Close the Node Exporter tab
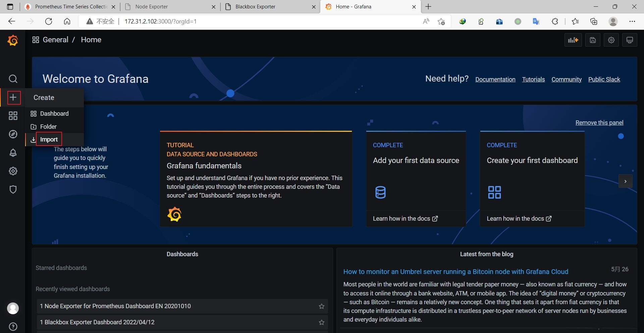This screenshot has width=644, height=333. click(x=214, y=7)
